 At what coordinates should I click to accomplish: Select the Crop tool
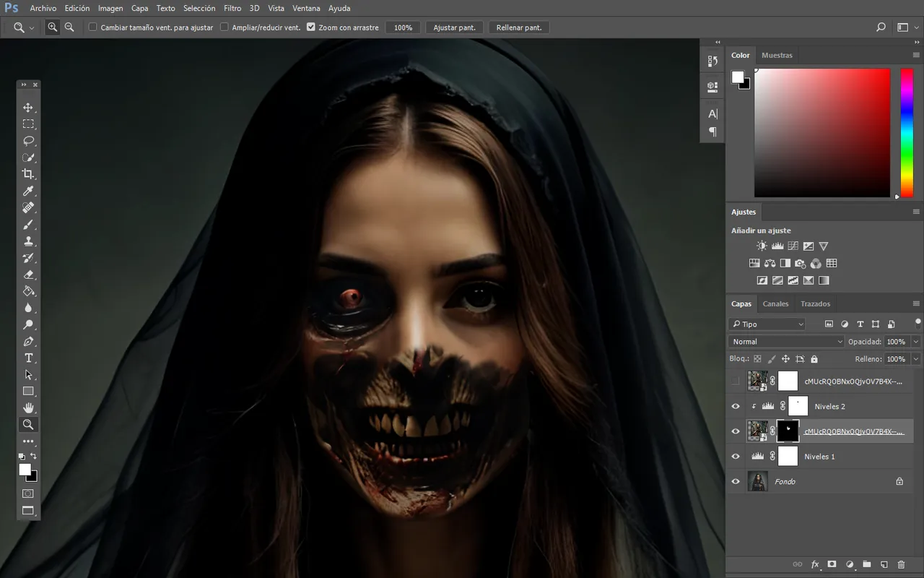pyautogui.click(x=28, y=174)
